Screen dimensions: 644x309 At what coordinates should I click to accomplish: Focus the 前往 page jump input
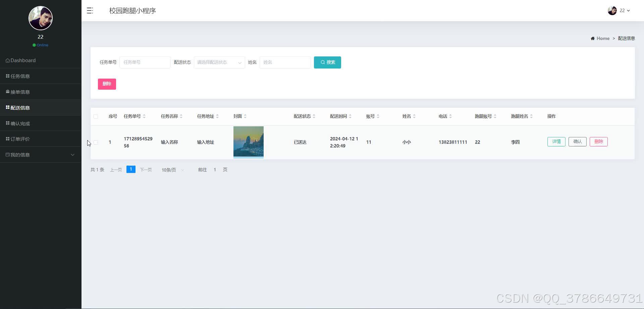[215, 170]
